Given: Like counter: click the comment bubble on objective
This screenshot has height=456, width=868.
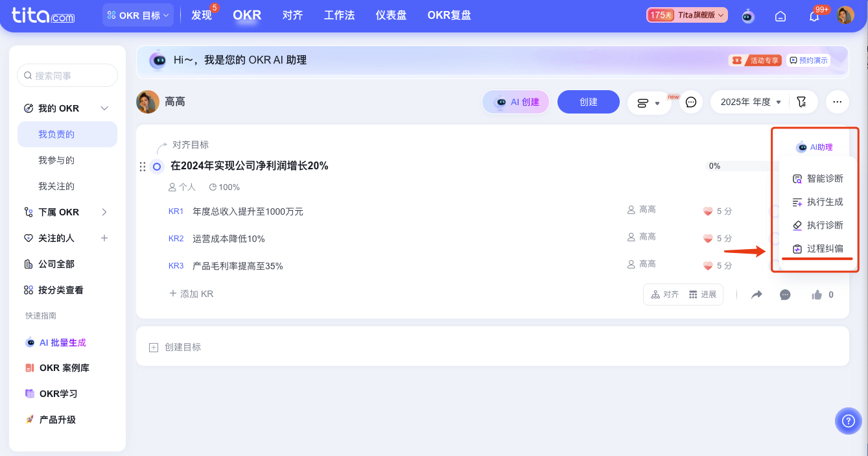Looking at the screenshot, I should click(785, 294).
